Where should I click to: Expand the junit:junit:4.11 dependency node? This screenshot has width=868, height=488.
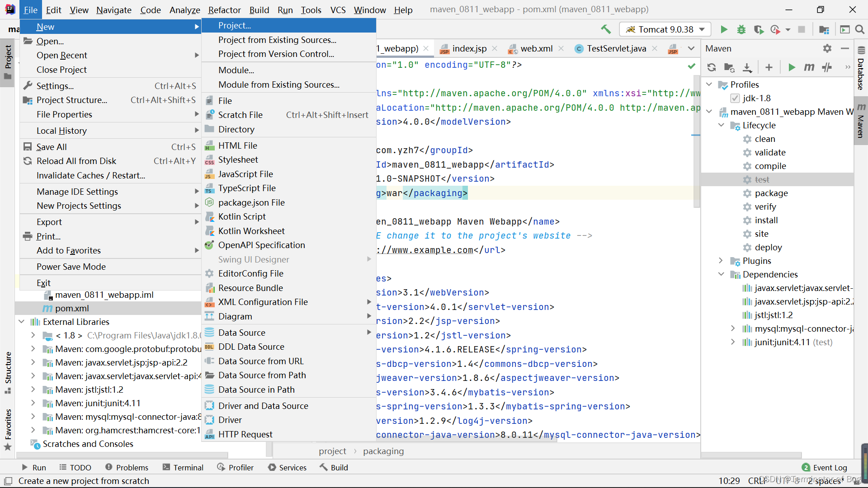coord(733,342)
